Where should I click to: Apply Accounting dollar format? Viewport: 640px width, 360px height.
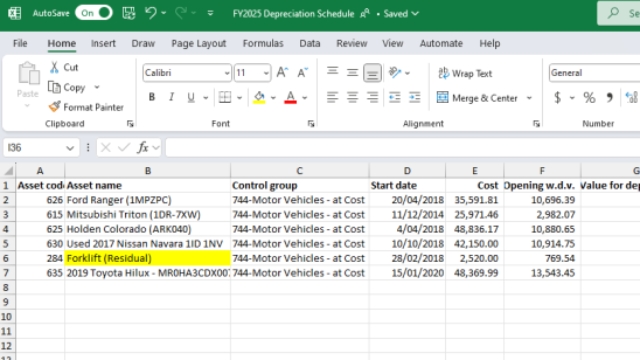pos(558,98)
